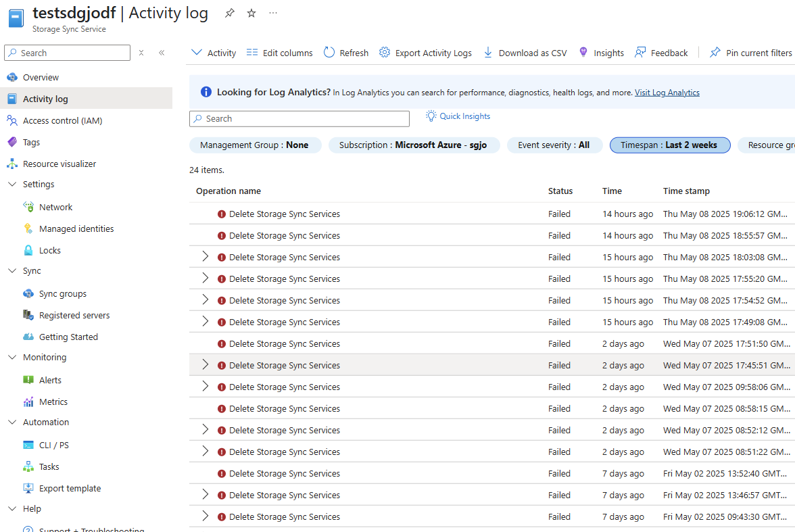The width and height of the screenshot is (795, 532).
Task: Collapse the sidebar with double chevron icon
Action: point(162,53)
